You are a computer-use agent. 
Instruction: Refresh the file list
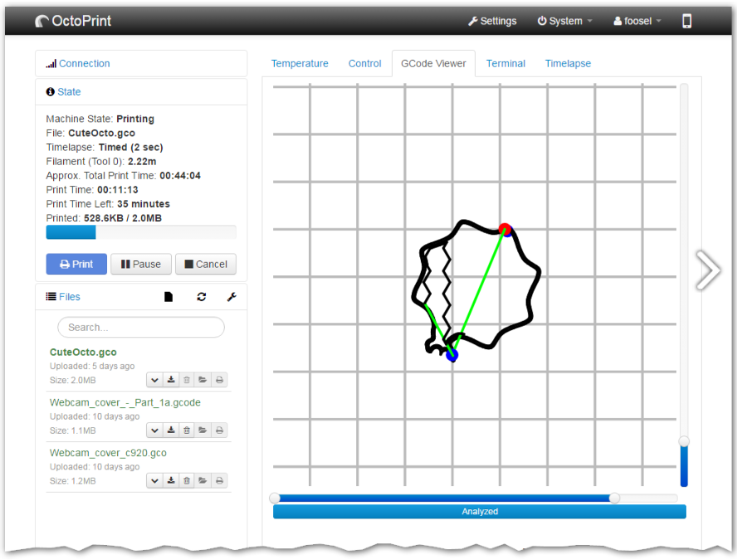click(202, 297)
